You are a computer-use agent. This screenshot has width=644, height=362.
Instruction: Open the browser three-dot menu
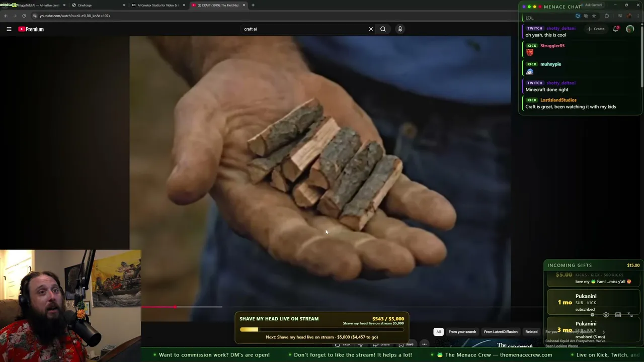[638, 16]
